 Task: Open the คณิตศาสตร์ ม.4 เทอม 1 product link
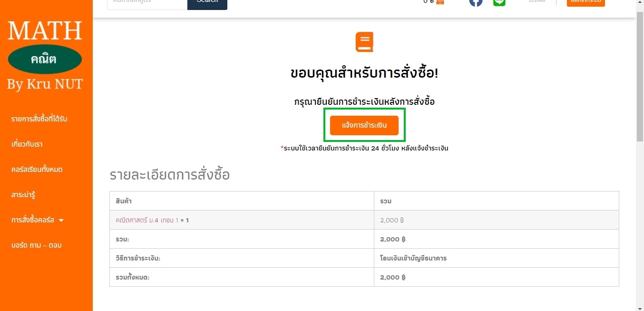pyautogui.click(x=147, y=220)
